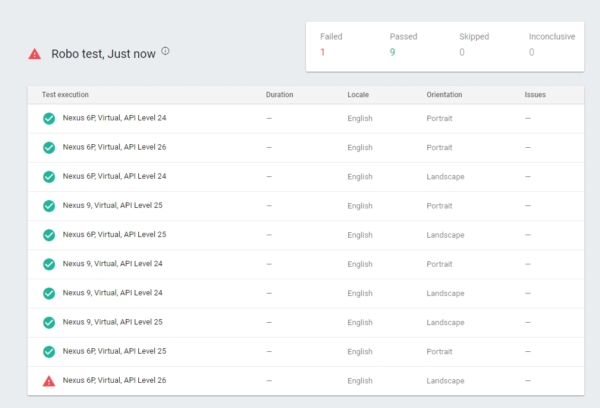Click the Failed count of 1
Screen dimensions: 600x408
(323, 52)
